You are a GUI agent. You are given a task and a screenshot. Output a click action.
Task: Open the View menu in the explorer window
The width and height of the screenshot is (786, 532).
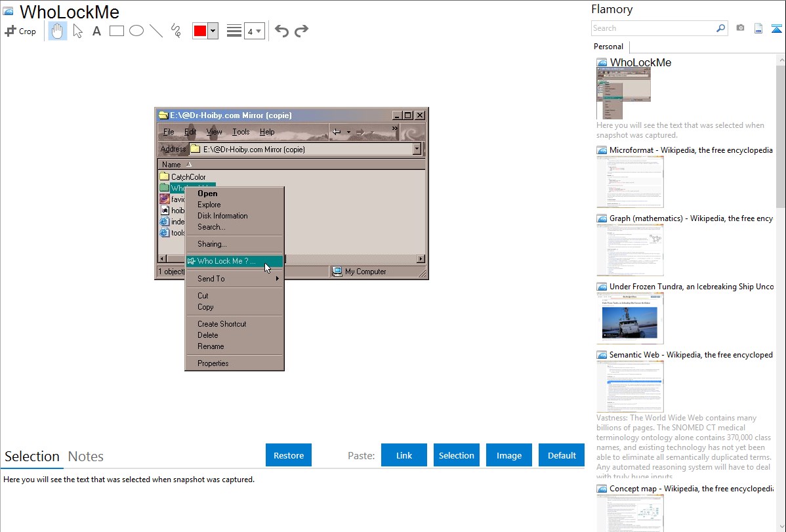click(x=214, y=132)
